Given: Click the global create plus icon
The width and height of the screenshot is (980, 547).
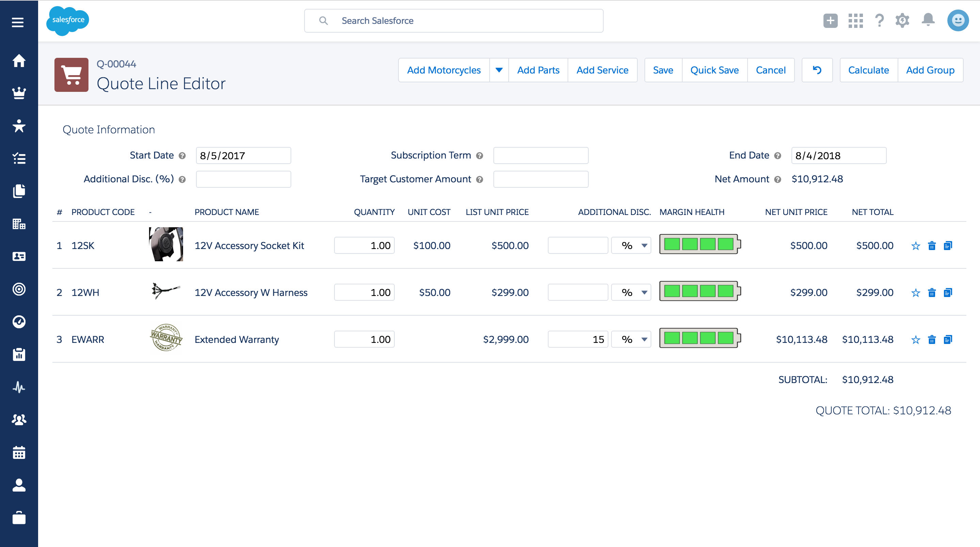Looking at the screenshot, I should click(830, 20).
